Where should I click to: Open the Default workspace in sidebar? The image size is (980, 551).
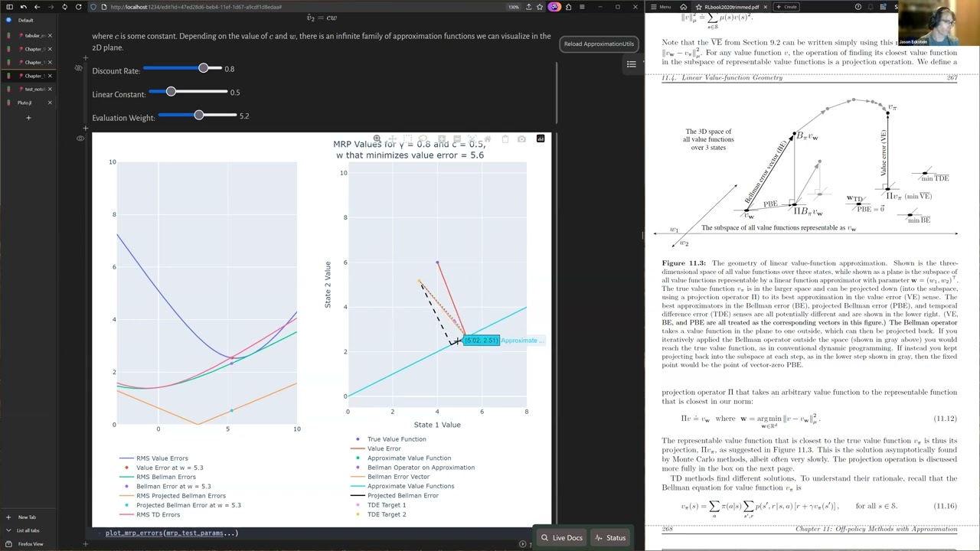coord(28,20)
